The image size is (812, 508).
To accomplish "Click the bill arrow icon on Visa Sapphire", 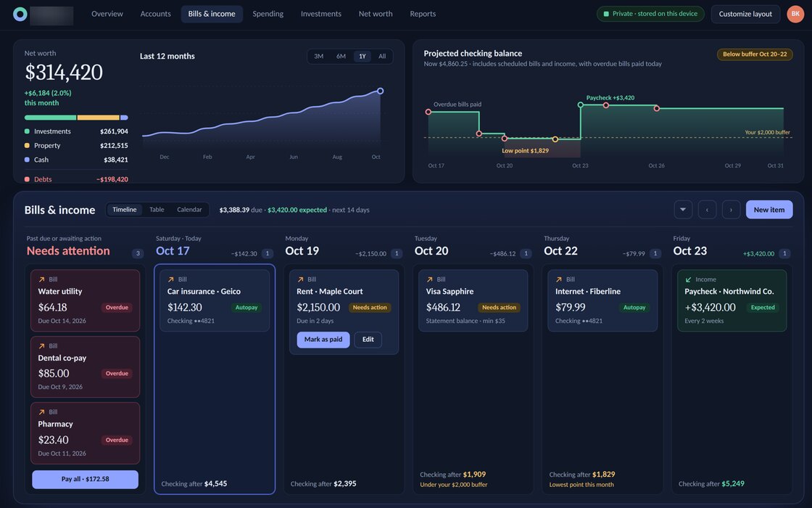I will 429,279.
